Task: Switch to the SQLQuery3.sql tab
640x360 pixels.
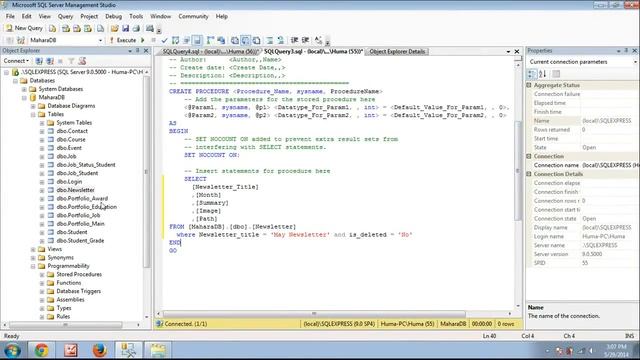Action: tap(313, 51)
